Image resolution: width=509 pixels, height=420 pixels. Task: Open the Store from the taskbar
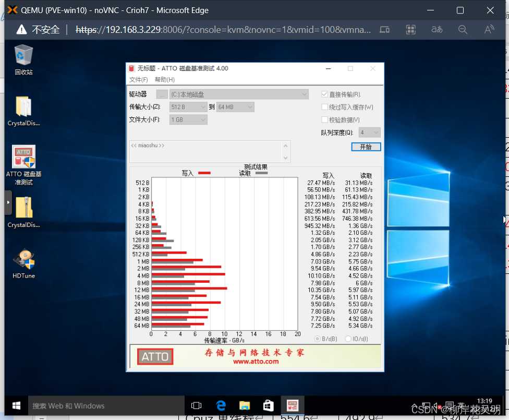pyautogui.click(x=268, y=405)
